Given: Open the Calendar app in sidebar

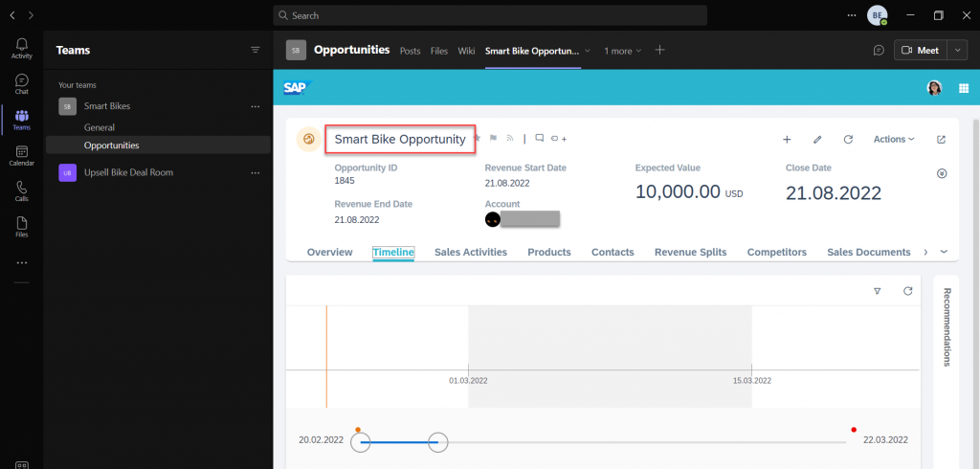Looking at the screenshot, I should click(x=22, y=155).
